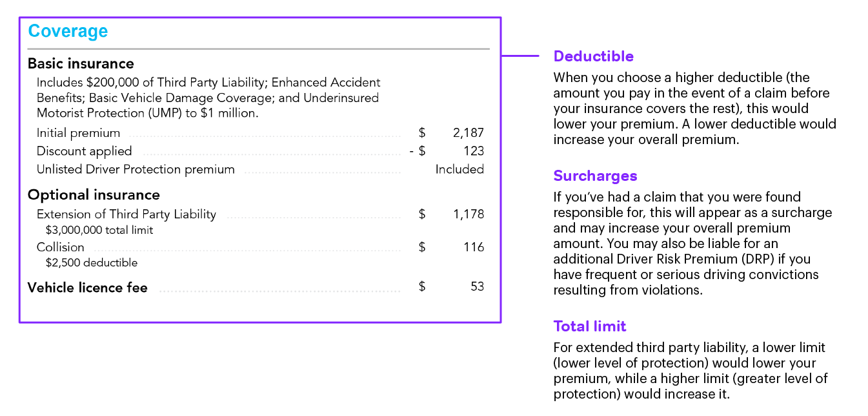The image size is (868, 416).
Task: Select the Discount applied line label
Action: pos(84,151)
